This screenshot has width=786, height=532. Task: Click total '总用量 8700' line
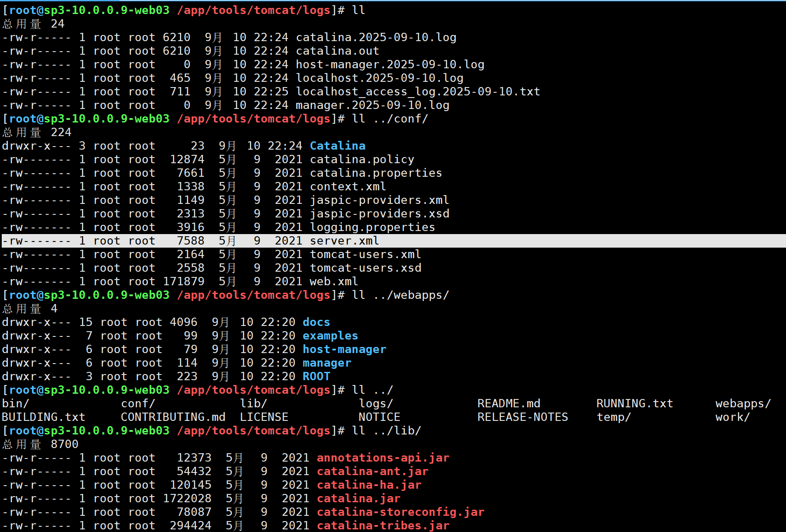click(x=40, y=444)
